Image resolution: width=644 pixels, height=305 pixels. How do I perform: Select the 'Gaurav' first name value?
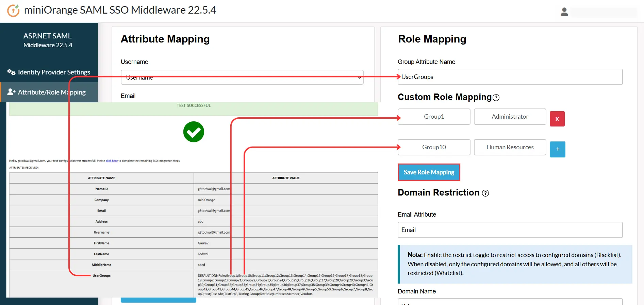[203, 243]
